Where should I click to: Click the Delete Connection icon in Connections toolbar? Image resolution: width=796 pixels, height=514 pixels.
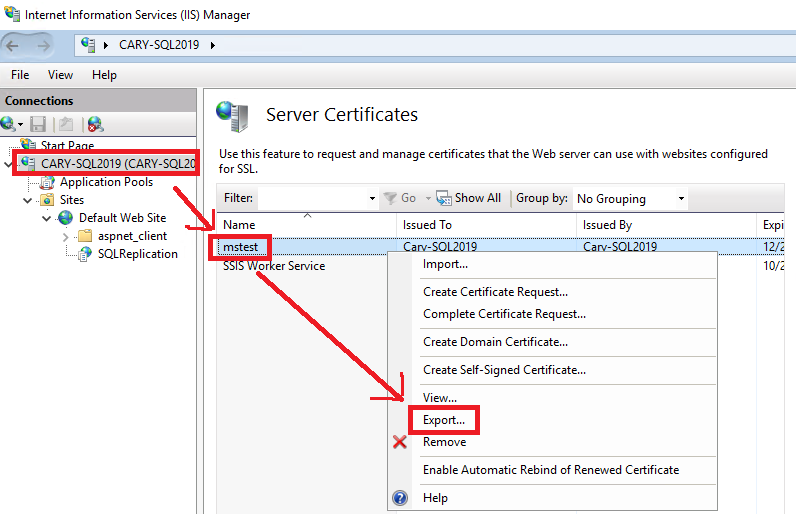click(95, 124)
